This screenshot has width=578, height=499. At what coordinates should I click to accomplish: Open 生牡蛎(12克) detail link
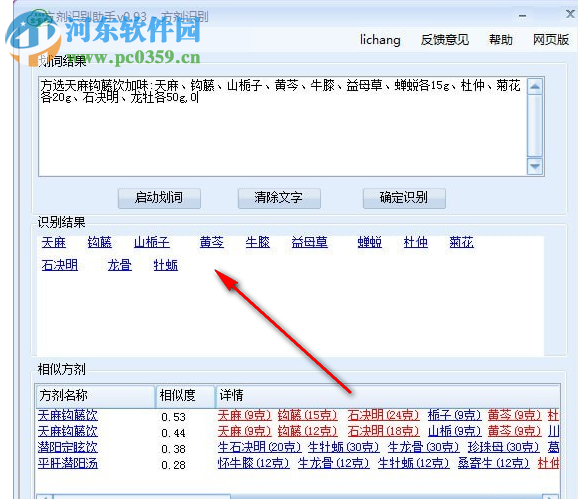[x=414, y=463]
